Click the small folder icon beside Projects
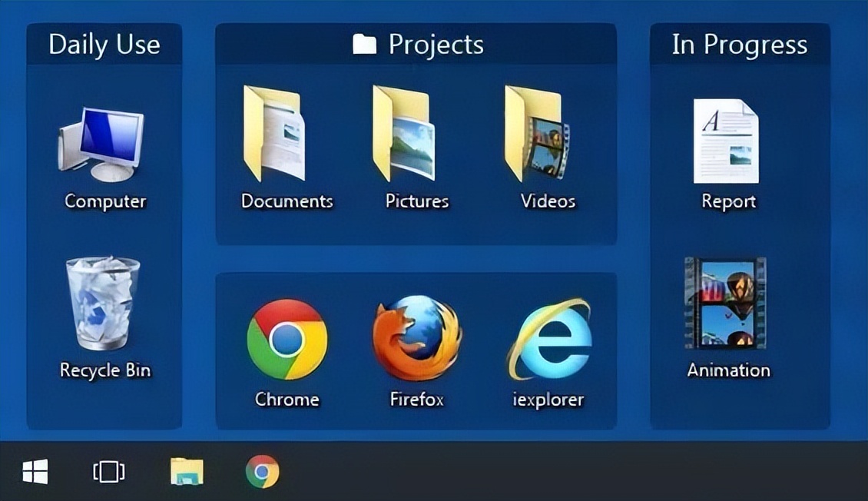This screenshot has height=501, width=868. (364, 44)
